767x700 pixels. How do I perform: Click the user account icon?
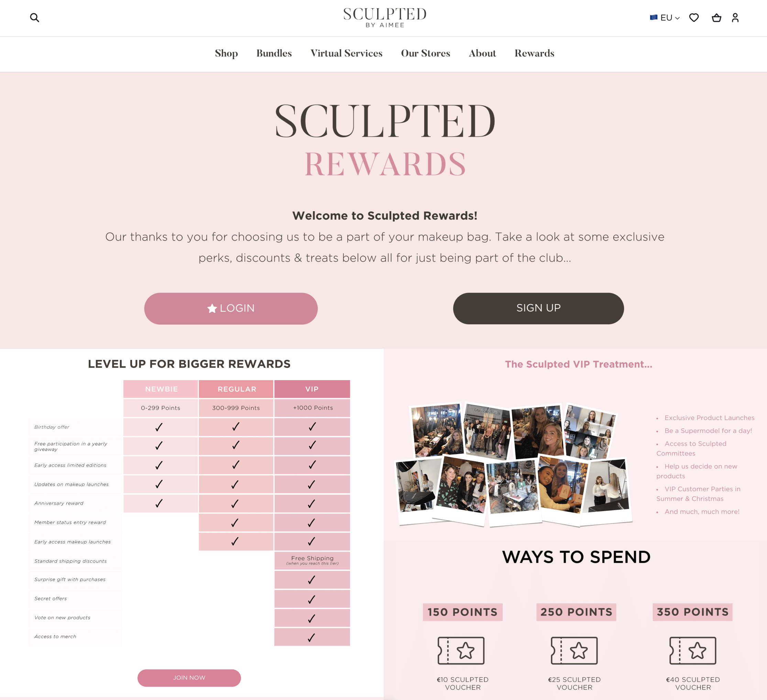tap(735, 18)
